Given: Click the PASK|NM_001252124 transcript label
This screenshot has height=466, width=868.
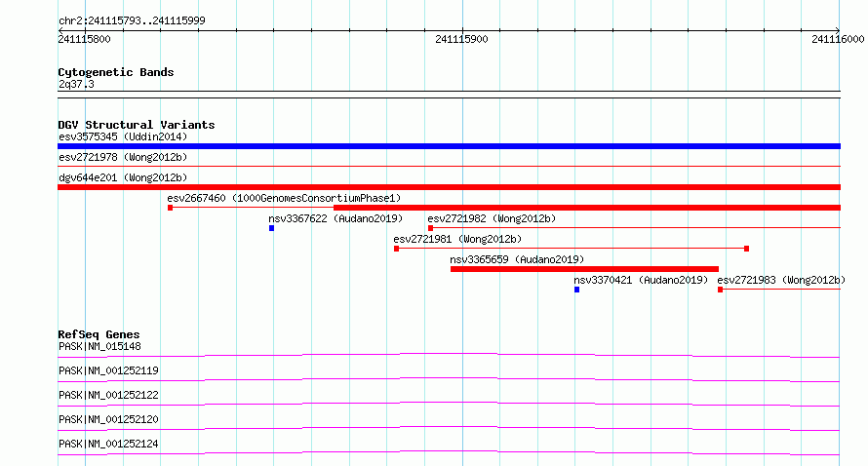Looking at the screenshot, I should coord(108,444).
